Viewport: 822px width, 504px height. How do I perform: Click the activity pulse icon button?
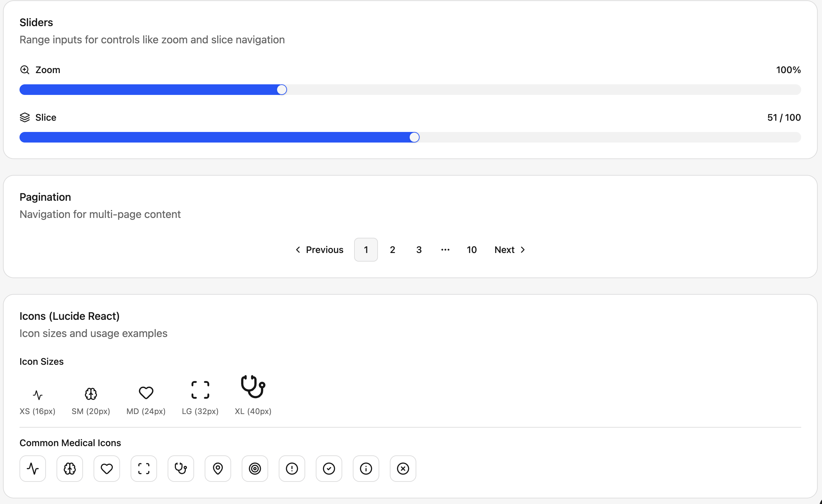33,468
